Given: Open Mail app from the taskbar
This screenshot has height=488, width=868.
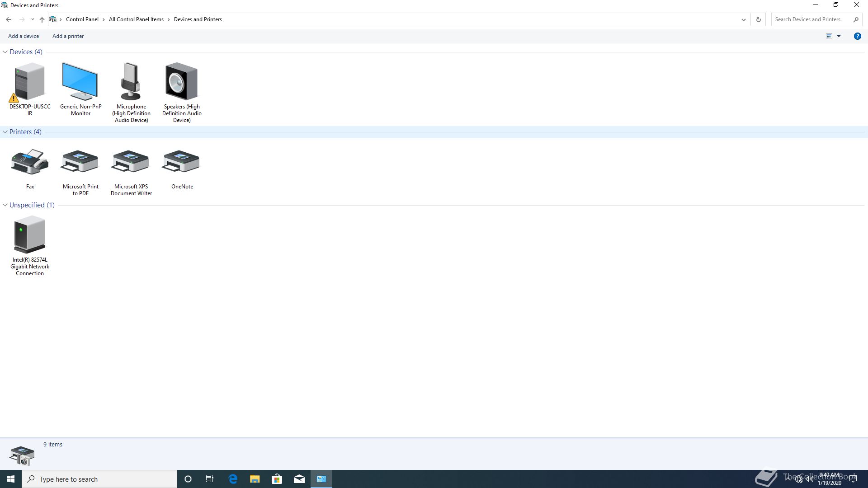Looking at the screenshot, I should [x=299, y=479].
